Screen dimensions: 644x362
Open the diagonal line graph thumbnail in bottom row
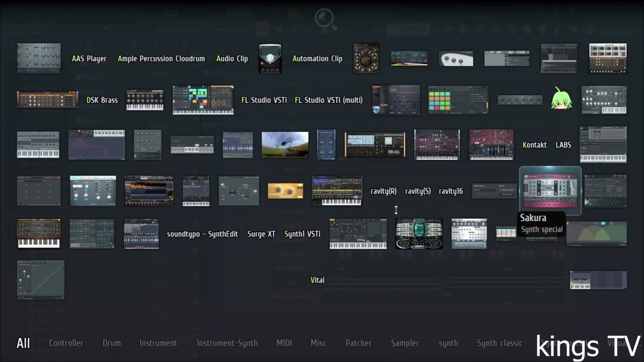click(41, 280)
